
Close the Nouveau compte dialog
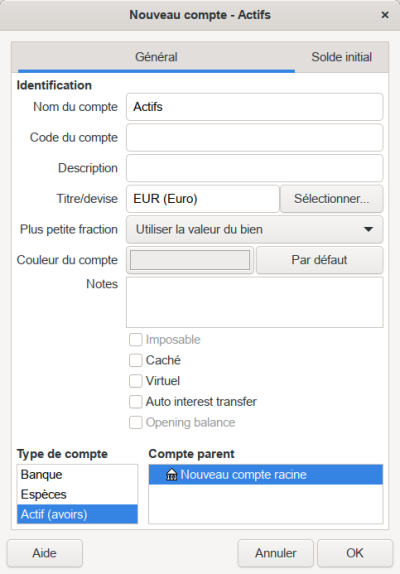385,15
